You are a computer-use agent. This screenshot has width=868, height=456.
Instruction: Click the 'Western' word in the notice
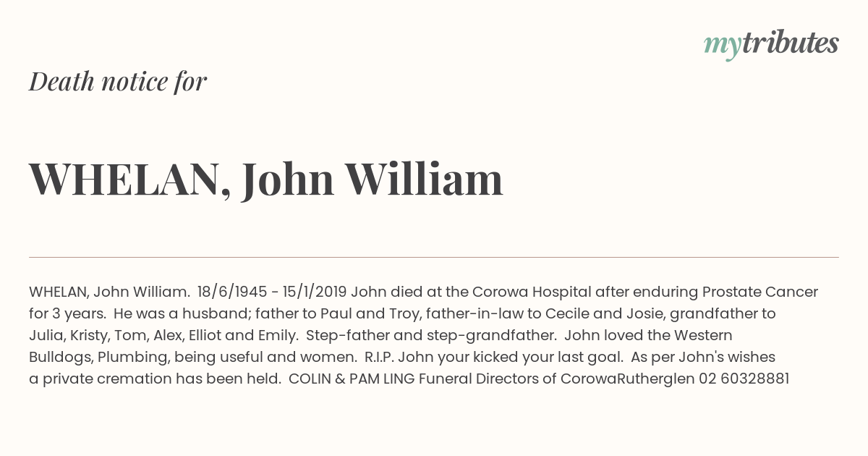pyautogui.click(x=703, y=335)
